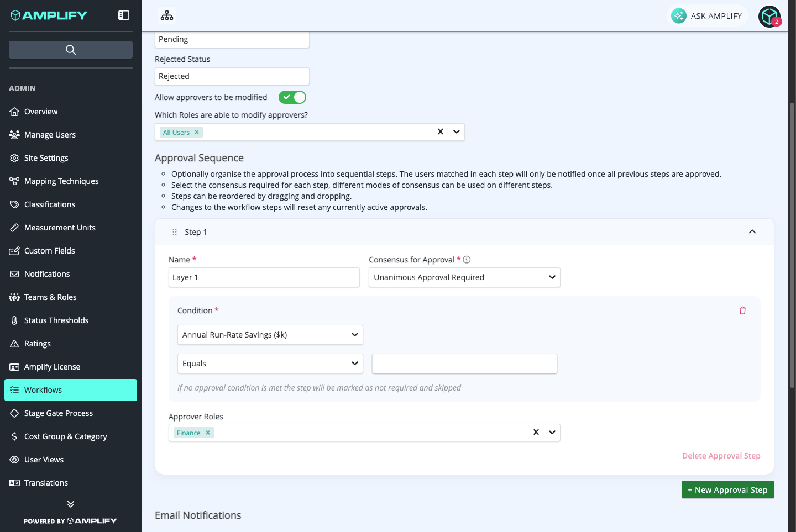796x532 pixels.
Task: Click the empty condition value field
Action: click(464, 364)
